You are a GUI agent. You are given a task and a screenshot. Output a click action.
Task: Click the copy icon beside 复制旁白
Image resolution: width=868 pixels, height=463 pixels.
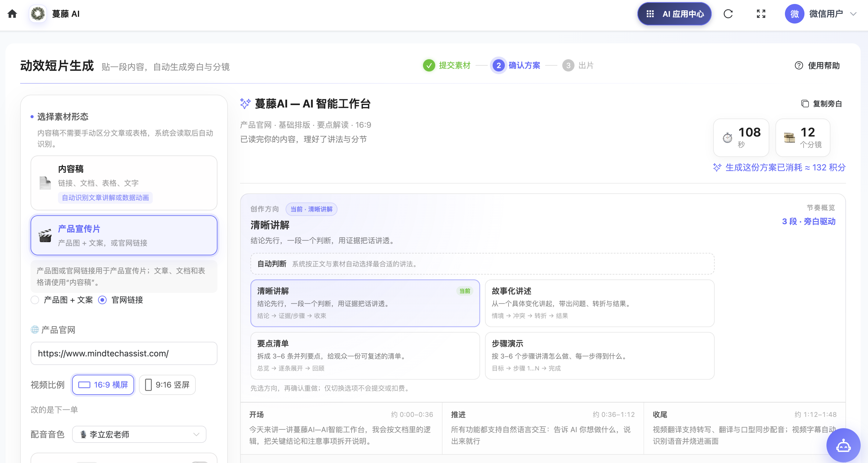(805, 104)
